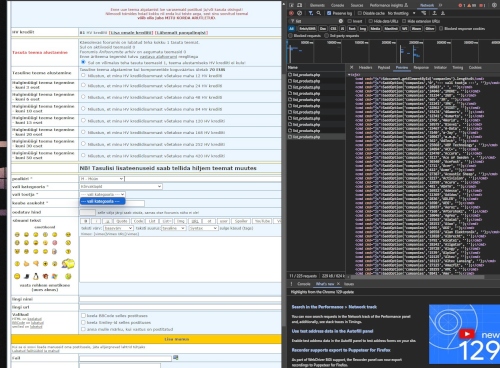Enable the Disable cache checkbox
The height and width of the screenshot is (368, 500).
click(x=360, y=13)
